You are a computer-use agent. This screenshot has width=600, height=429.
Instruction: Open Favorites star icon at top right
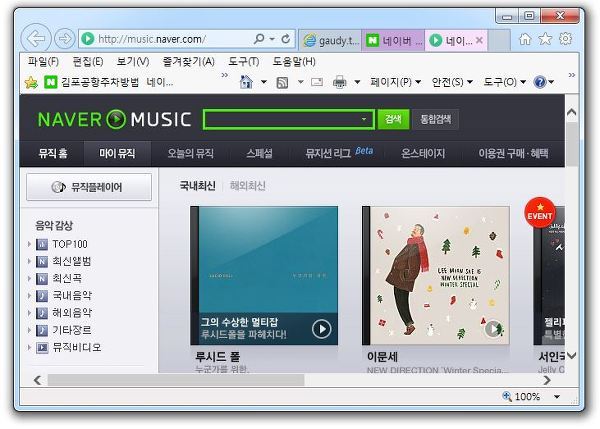point(545,39)
